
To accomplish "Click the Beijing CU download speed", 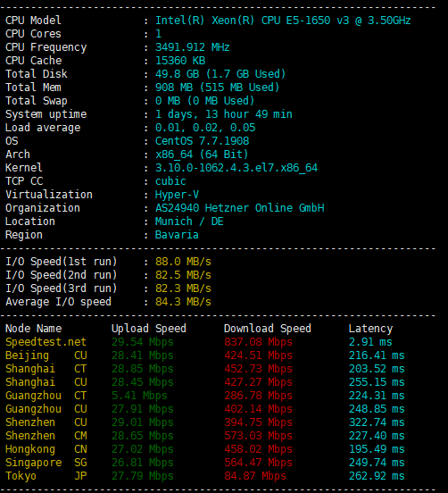I will [258, 355].
